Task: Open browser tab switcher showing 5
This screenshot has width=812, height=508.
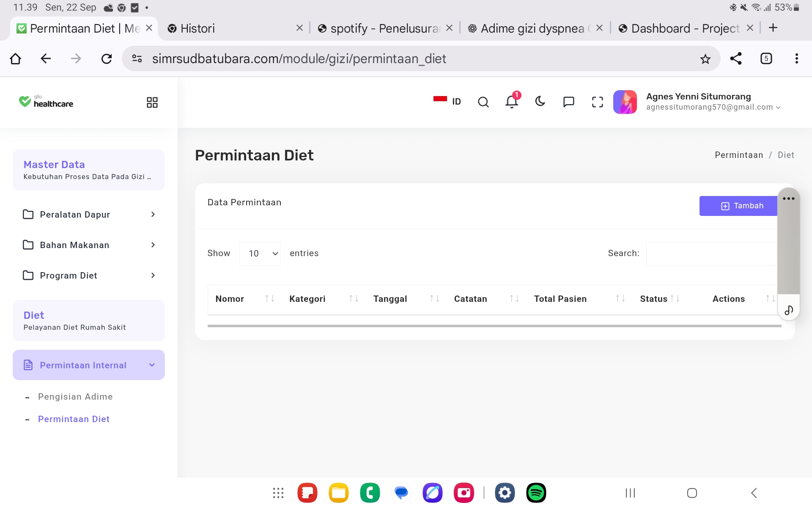Action: coord(766,58)
